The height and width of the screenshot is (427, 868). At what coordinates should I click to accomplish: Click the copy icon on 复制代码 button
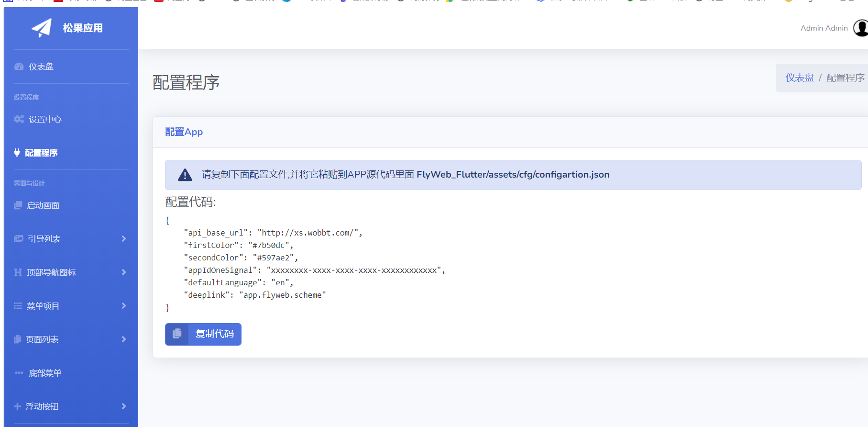[x=177, y=334]
